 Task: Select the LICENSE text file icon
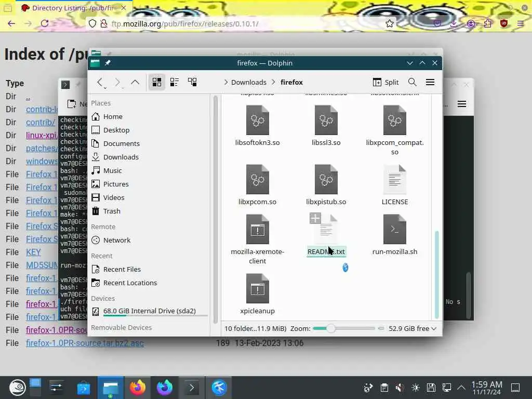click(395, 179)
